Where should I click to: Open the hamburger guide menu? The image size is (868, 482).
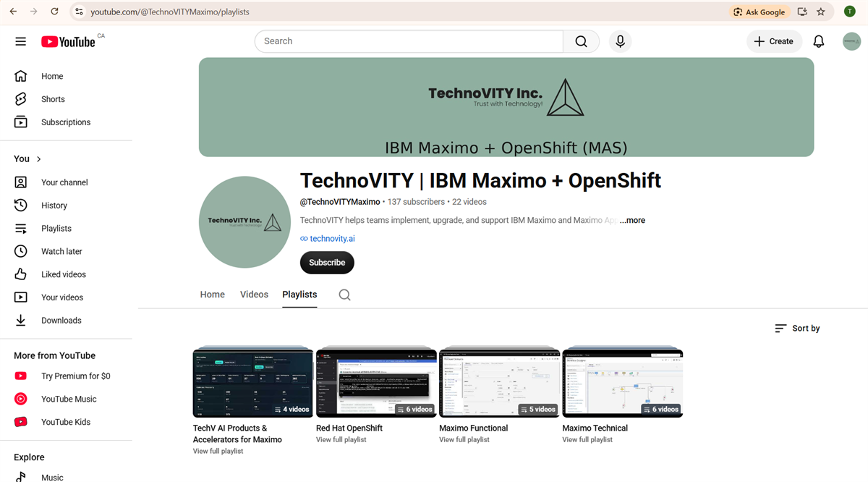point(20,41)
